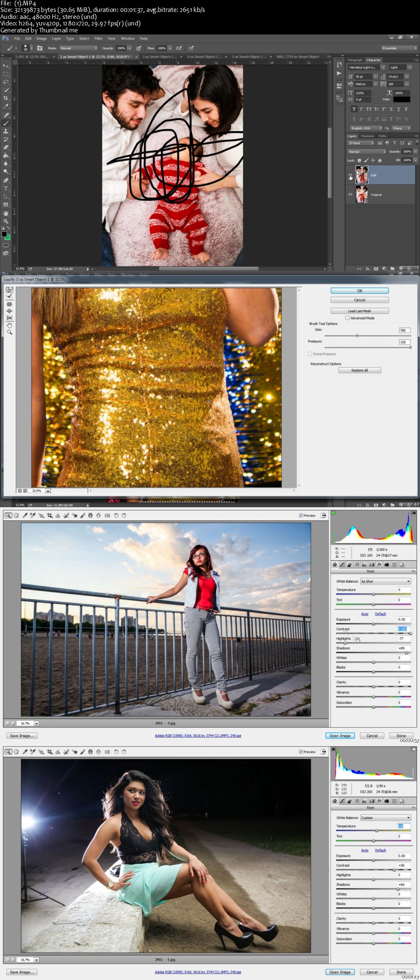Click the Liquify brush Size slider handle
Image resolution: width=420 pixels, height=980 pixels.
pyautogui.click(x=357, y=336)
